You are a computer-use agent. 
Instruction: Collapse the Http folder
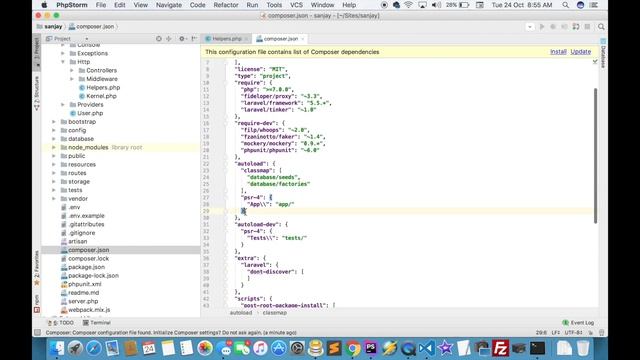(x=63, y=62)
